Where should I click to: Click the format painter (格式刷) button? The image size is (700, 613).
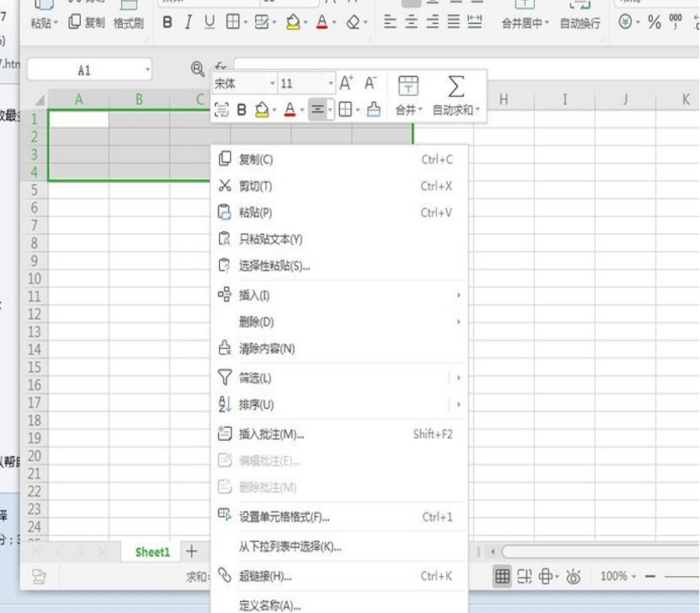129,23
